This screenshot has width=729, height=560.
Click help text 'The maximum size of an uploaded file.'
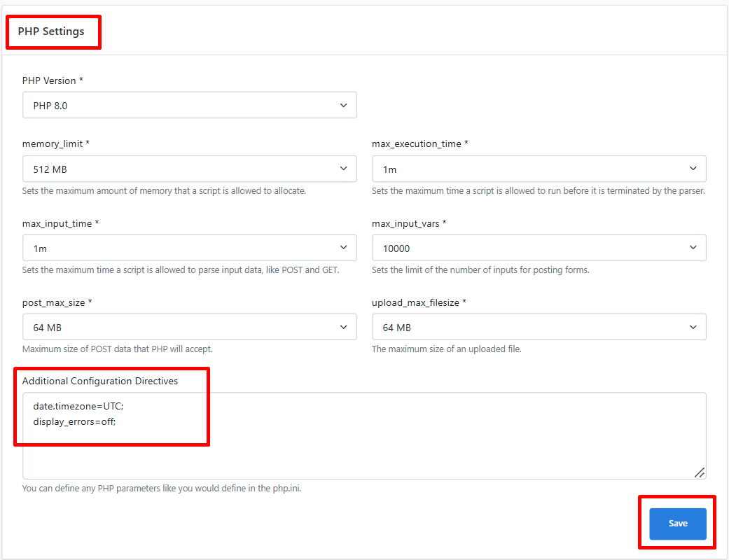446,349
